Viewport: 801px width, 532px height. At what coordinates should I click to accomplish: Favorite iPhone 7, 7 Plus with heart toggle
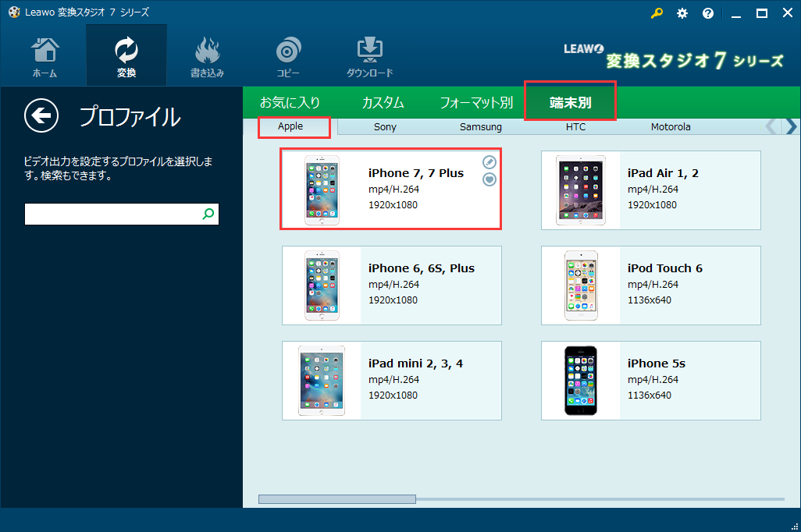point(489,180)
